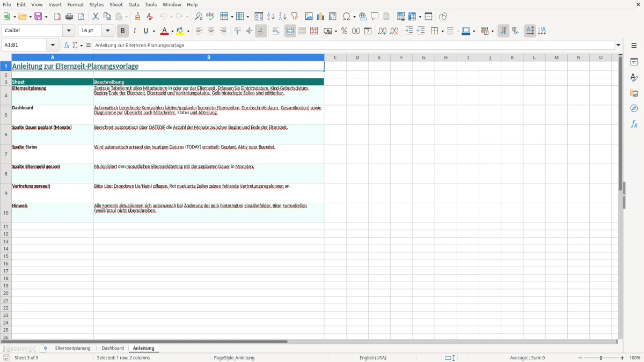Insert Chart icon in toolbar

tap(321, 17)
